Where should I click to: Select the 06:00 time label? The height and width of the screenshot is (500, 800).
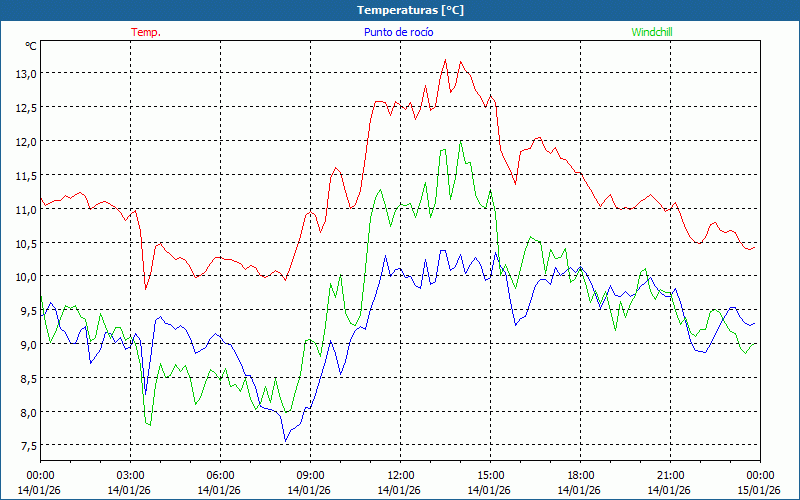pyautogui.click(x=220, y=474)
